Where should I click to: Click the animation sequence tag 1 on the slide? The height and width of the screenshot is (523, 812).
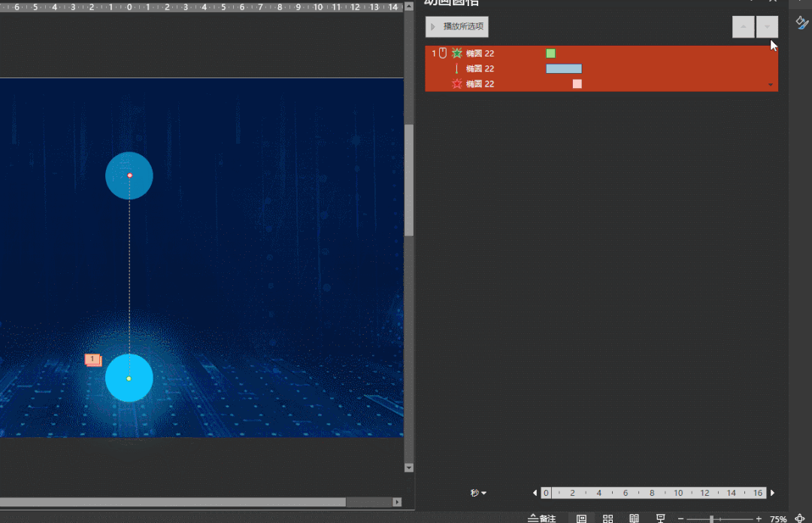click(92, 359)
